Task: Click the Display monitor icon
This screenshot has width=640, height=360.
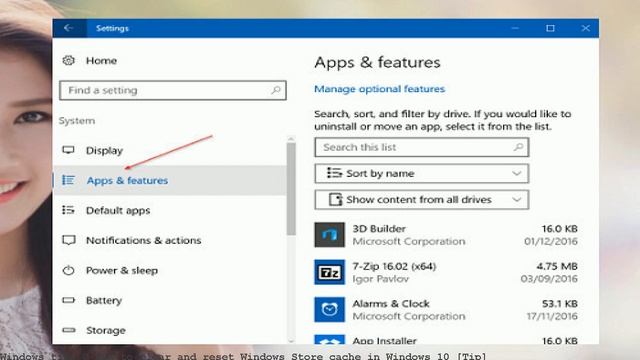Action: tap(68, 150)
